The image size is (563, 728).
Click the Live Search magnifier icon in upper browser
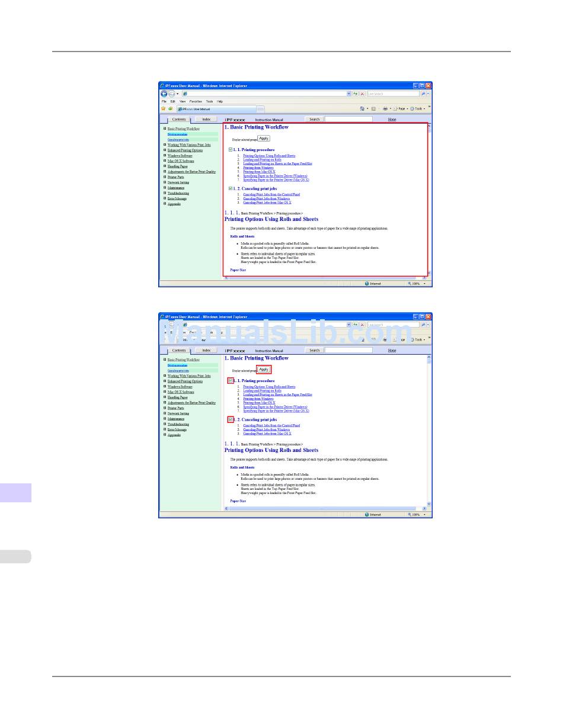click(423, 94)
